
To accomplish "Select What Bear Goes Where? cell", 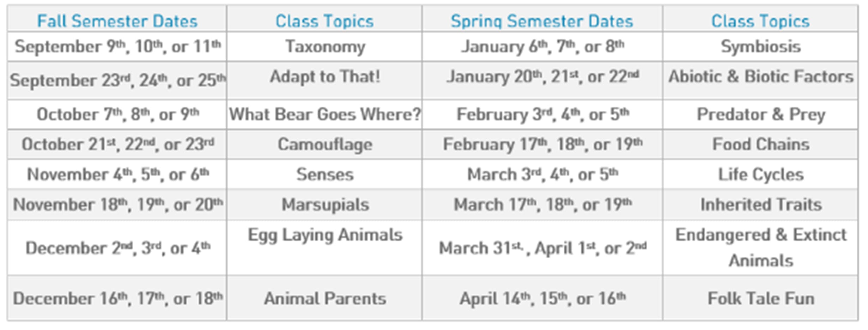I will click(325, 114).
